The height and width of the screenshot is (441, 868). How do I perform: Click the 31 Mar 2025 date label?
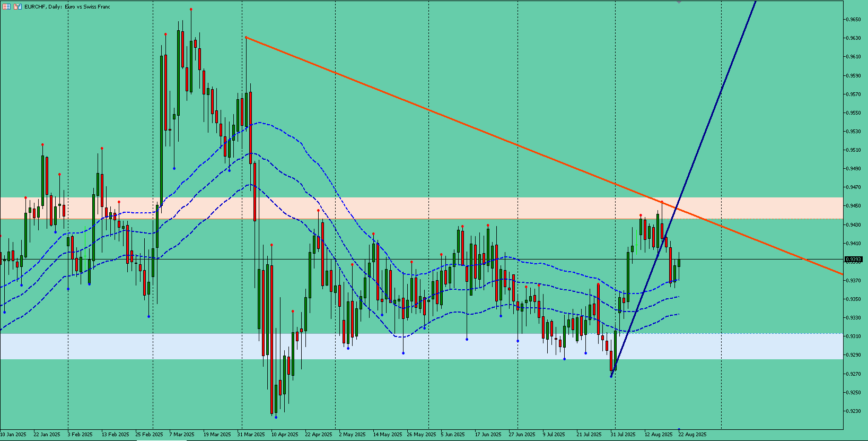click(x=251, y=435)
